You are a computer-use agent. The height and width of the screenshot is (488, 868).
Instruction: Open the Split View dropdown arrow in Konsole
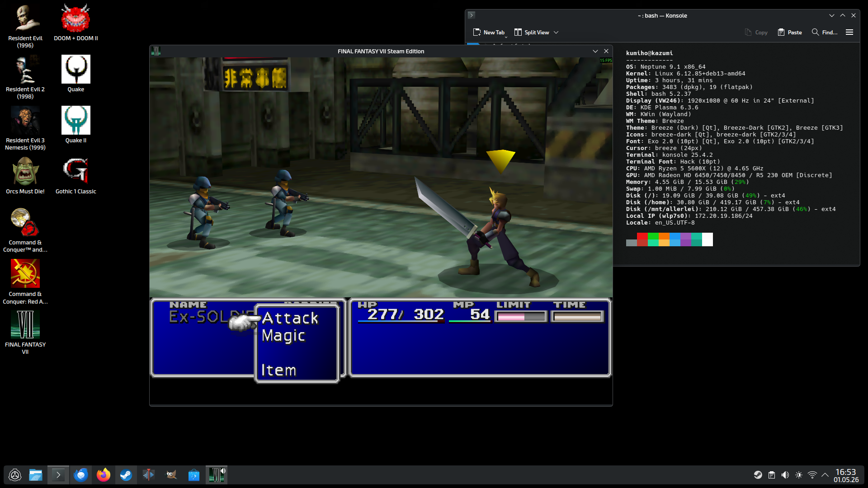(556, 33)
